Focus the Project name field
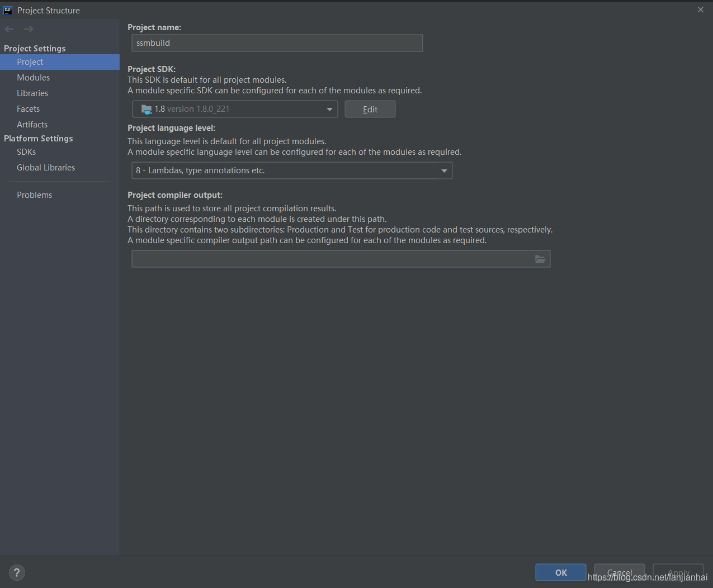 [x=277, y=43]
